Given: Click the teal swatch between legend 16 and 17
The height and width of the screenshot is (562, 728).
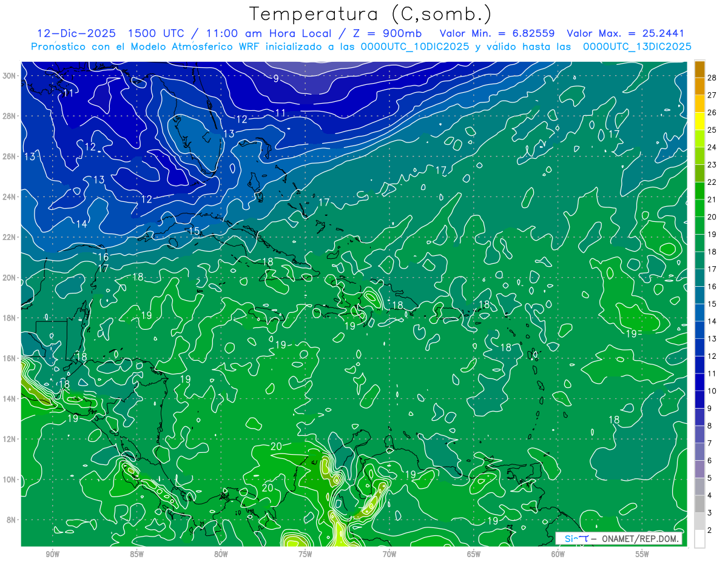Looking at the screenshot, I should point(699,278).
